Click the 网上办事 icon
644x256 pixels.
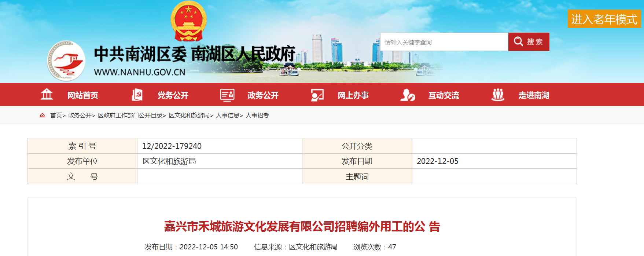click(x=317, y=95)
